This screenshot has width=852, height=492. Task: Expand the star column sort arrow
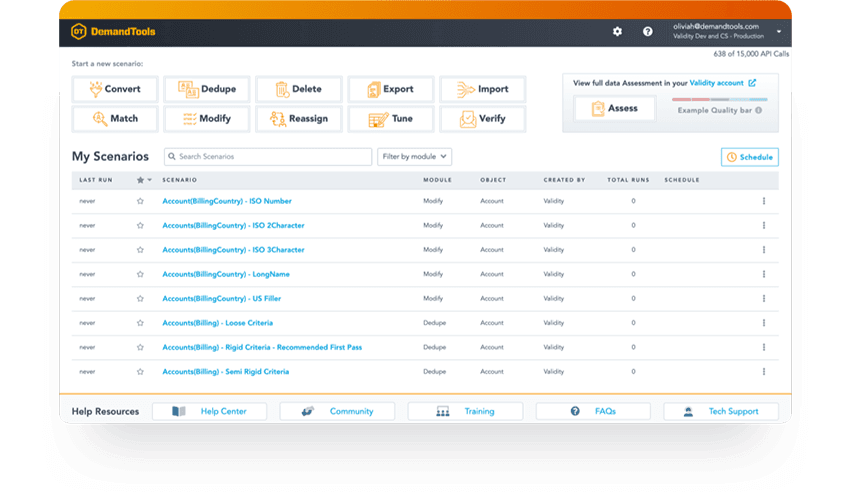point(149,180)
